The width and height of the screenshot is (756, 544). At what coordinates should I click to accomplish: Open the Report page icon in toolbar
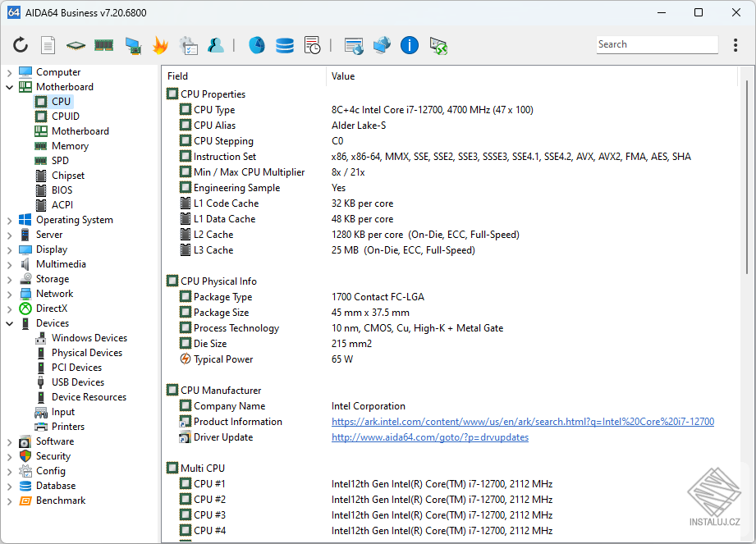click(x=48, y=45)
